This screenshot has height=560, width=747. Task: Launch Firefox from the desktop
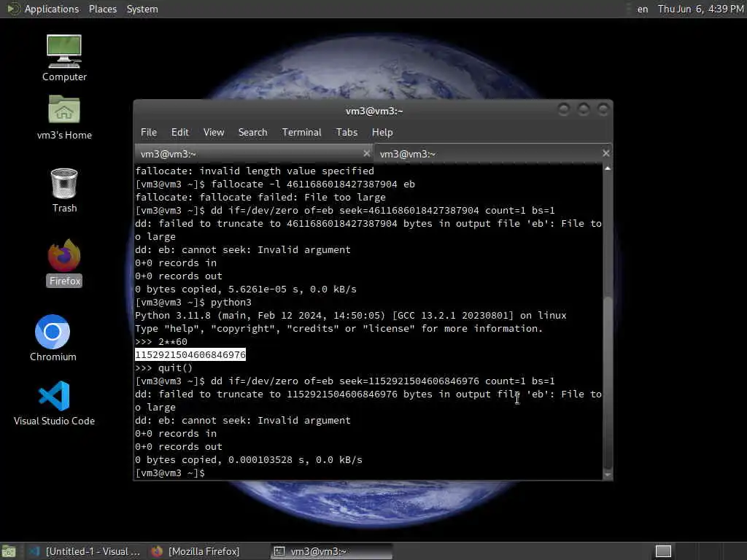pos(64,262)
